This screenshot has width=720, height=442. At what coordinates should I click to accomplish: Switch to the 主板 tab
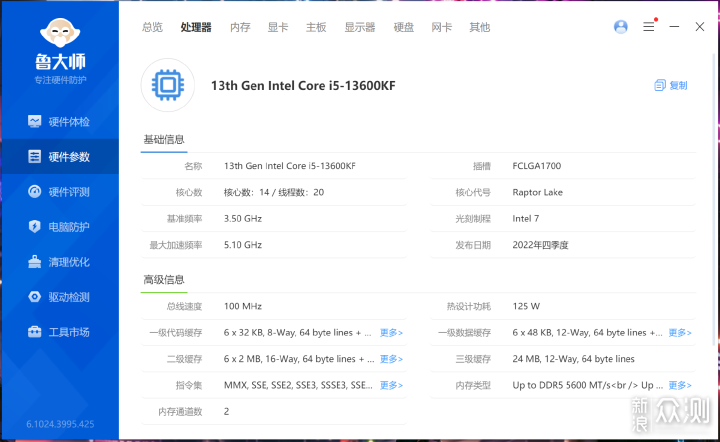(316, 27)
